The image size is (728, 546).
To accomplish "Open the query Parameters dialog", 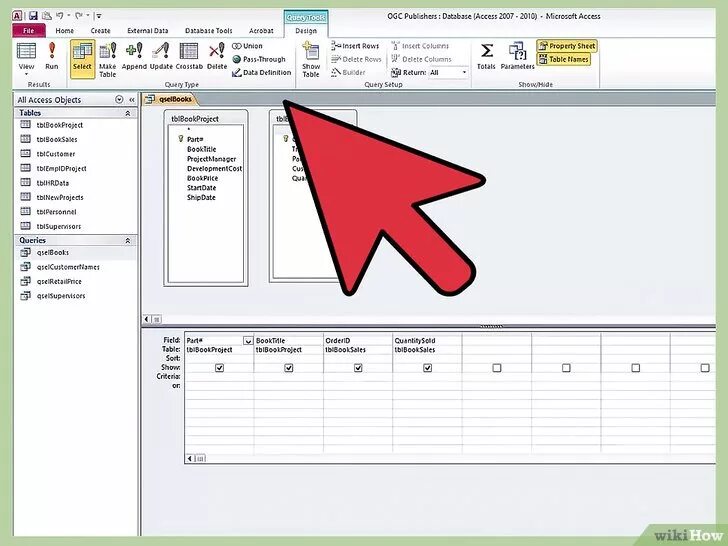I will 517,56.
